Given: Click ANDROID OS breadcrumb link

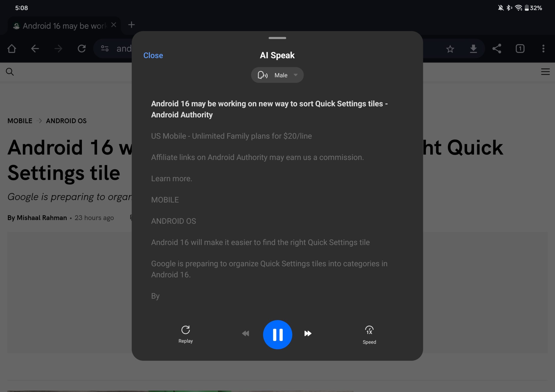Looking at the screenshot, I should click(66, 121).
